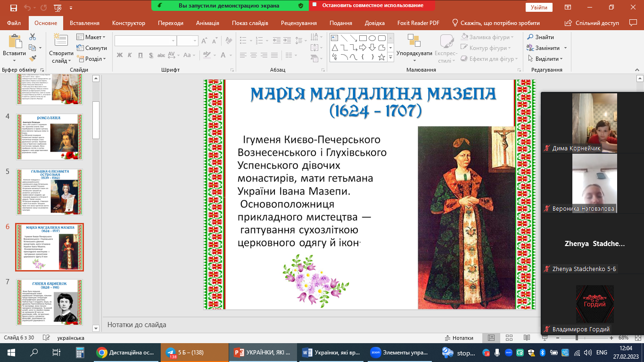Toggle Notes (Нотатки) pane in status bar
This screenshot has height=362, width=644.
[x=459, y=338]
